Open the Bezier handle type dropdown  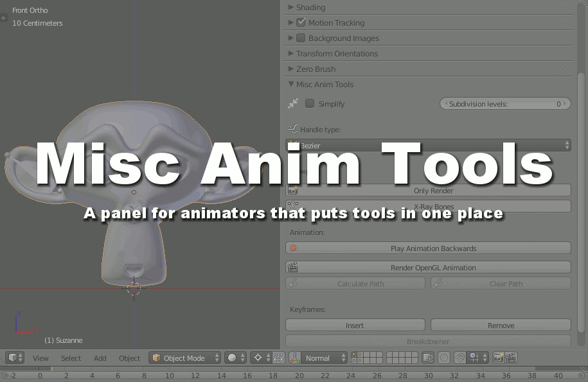[x=428, y=145]
